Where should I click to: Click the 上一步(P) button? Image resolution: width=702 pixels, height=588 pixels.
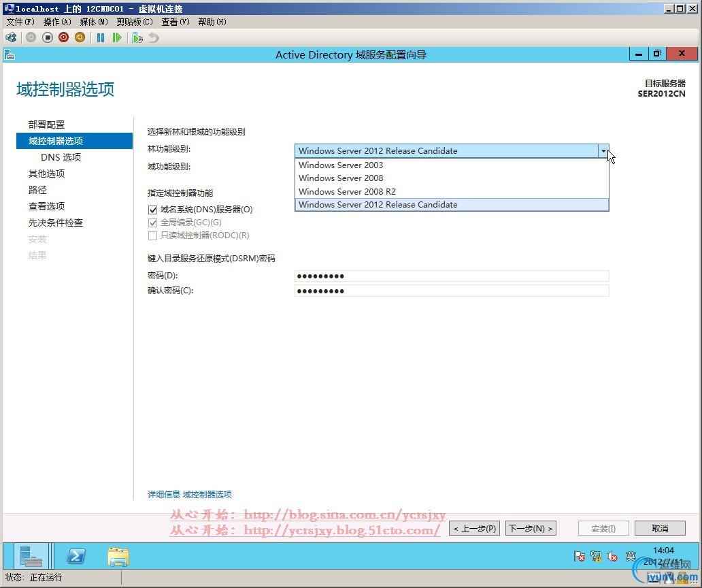pyautogui.click(x=474, y=528)
